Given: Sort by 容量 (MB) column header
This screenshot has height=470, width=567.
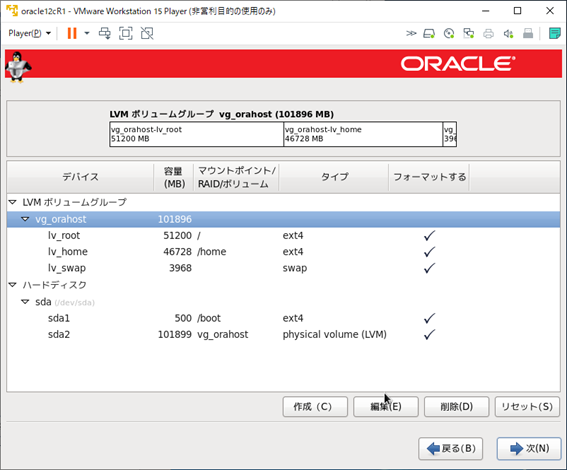Looking at the screenshot, I should (x=174, y=177).
